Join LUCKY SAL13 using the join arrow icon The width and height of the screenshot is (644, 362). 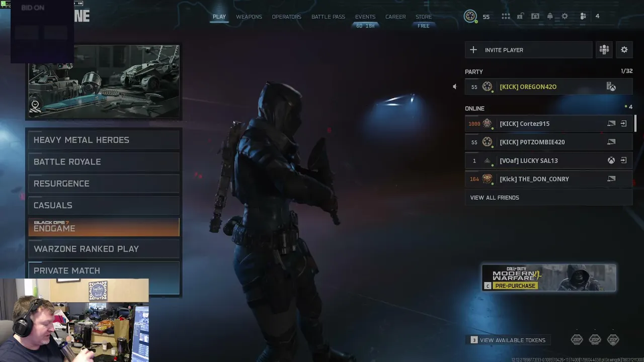tap(623, 160)
